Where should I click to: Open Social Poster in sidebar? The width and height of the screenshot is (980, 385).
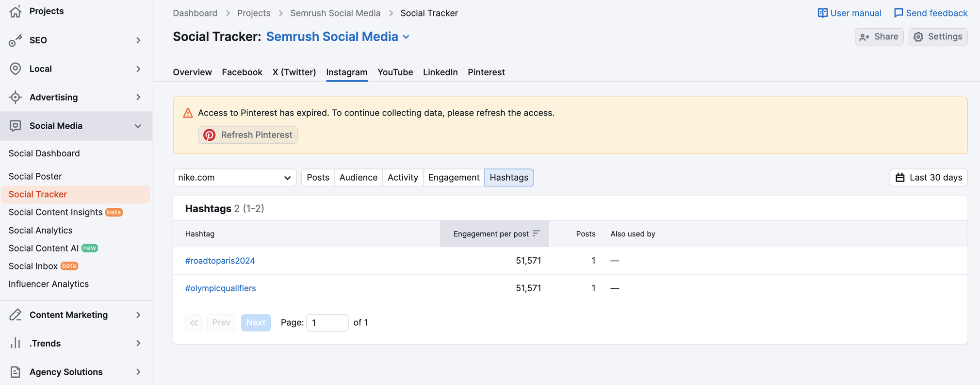35,176
